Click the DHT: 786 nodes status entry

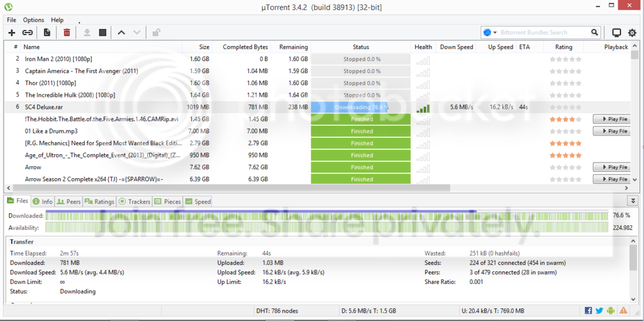(277, 311)
